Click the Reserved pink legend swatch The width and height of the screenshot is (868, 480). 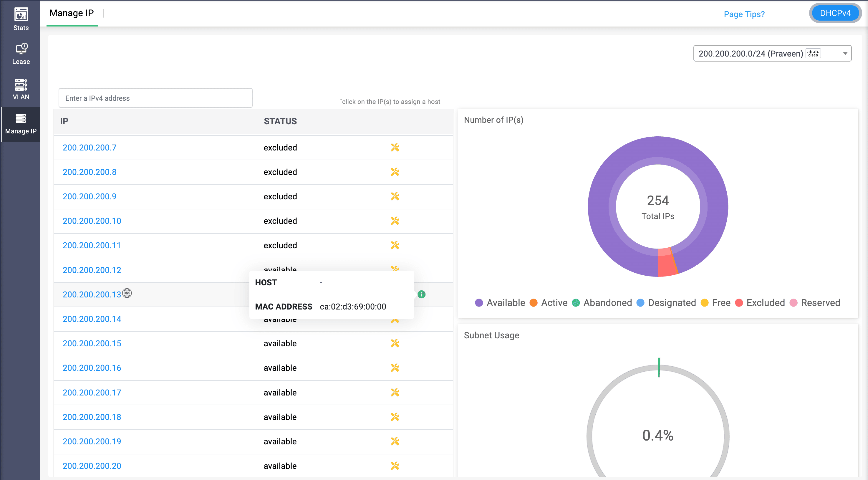pos(793,303)
